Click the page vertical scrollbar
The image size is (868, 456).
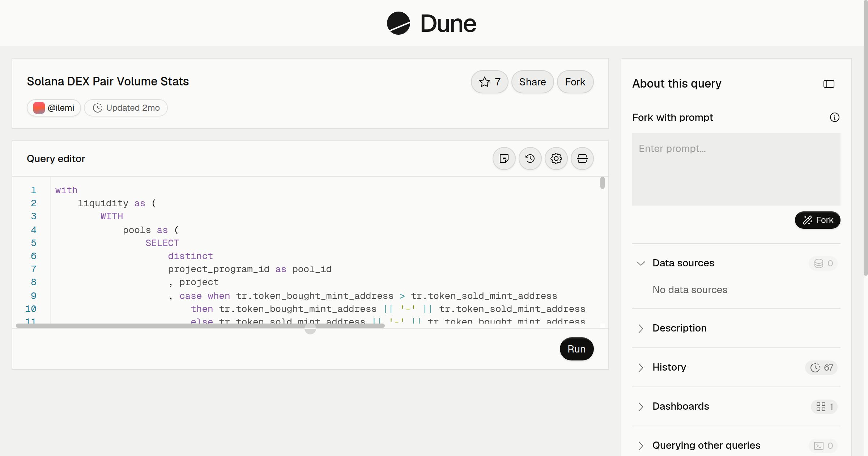click(865, 138)
